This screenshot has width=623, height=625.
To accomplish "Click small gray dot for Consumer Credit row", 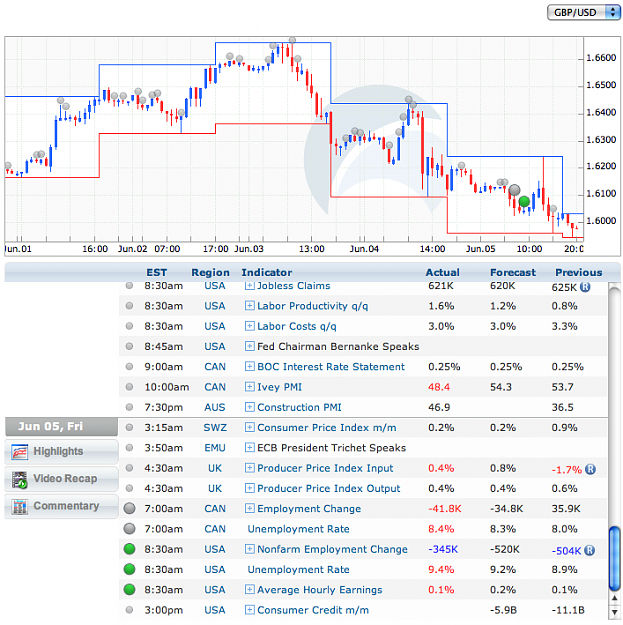I will 129,610.
